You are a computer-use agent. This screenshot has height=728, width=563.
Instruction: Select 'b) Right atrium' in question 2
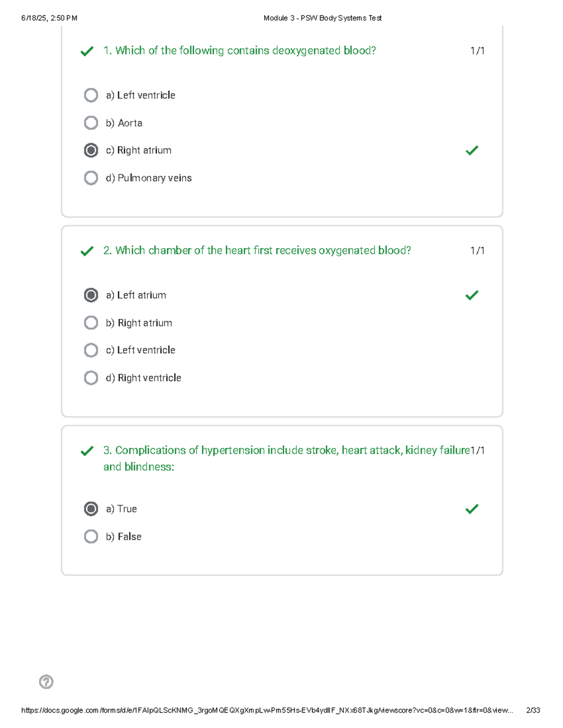(91, 323)
